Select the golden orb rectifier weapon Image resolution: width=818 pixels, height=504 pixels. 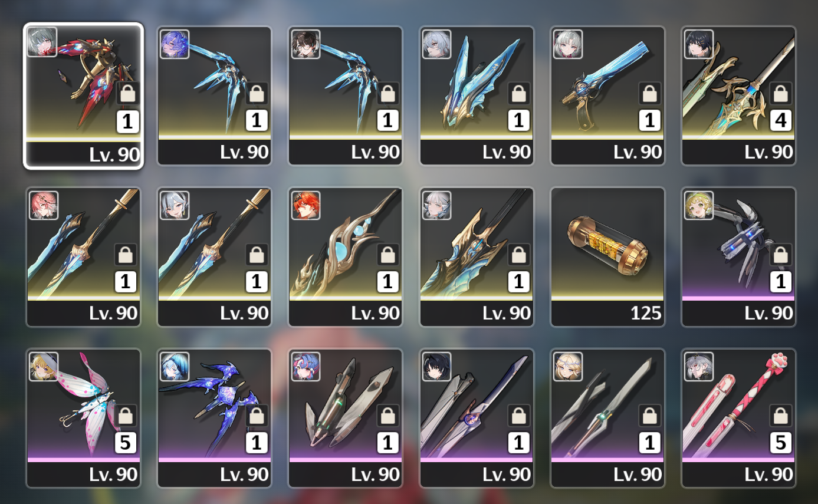(x=345, y=256)
